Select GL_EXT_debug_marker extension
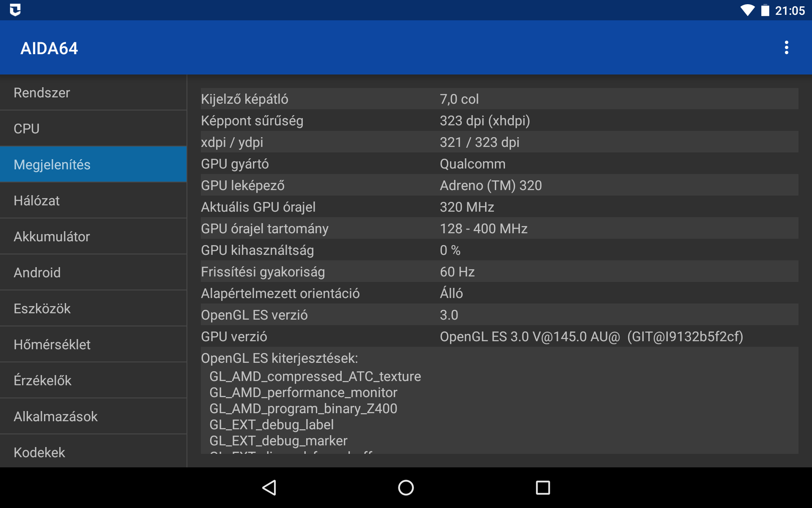Screen dimensions: 812x508 coord(278,441)
